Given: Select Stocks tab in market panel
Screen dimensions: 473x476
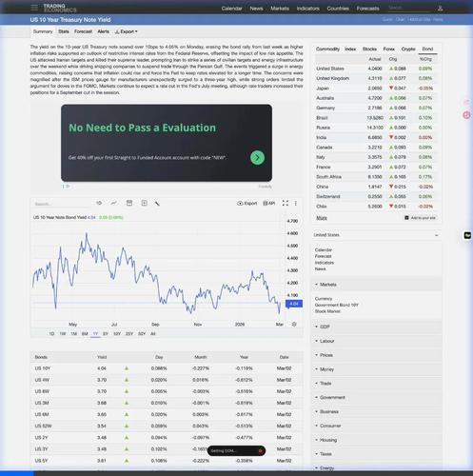Looking at the screenshot, I should 369,50.
